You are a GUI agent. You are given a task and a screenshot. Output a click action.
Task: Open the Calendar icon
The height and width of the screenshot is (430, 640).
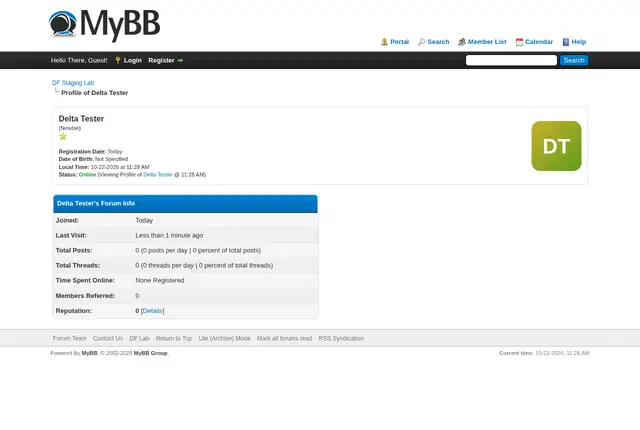click(519, 42)
